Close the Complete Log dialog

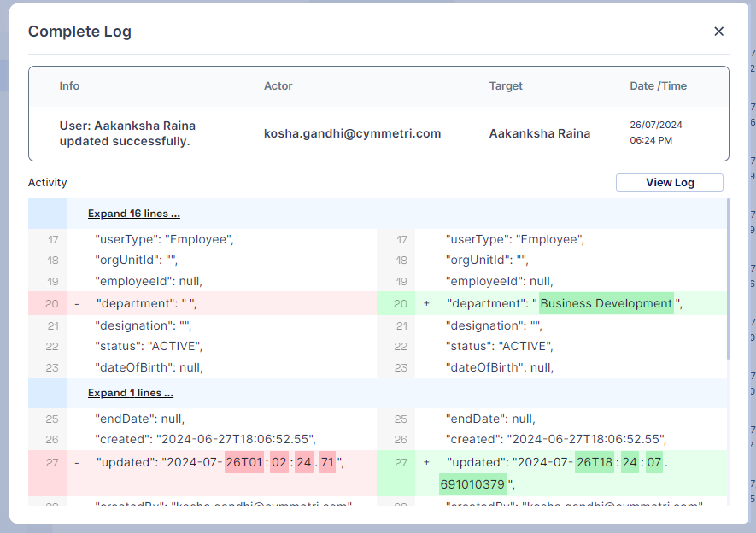coord(718,32)
